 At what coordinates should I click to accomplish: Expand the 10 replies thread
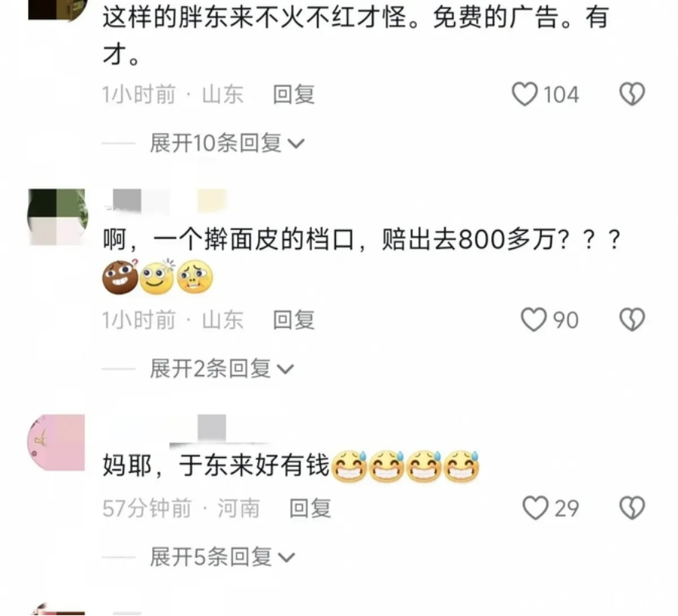(x=227, y=143)
